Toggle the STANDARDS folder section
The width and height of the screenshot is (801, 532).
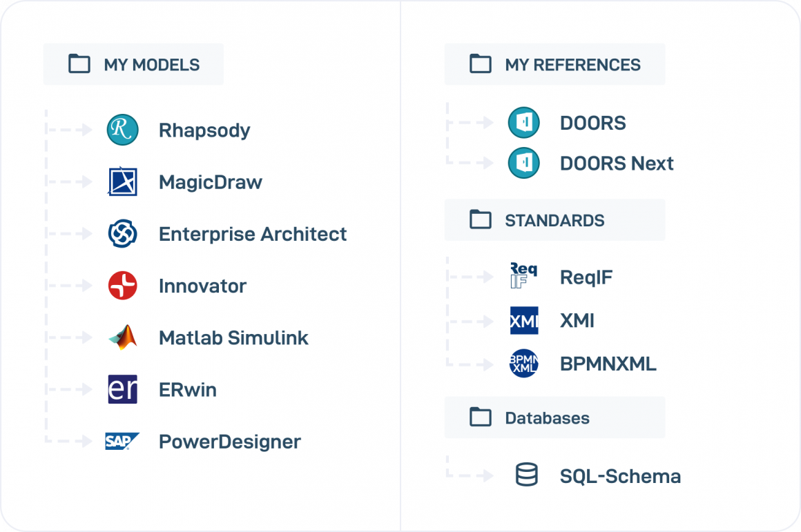[554, 220]
